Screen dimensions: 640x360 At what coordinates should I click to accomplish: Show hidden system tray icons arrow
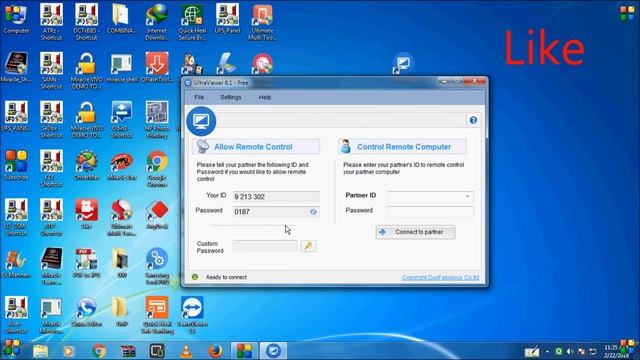(547, 351)
